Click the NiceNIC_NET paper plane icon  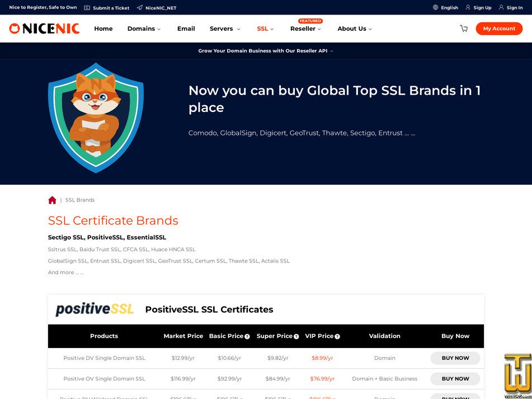[139, 7]
